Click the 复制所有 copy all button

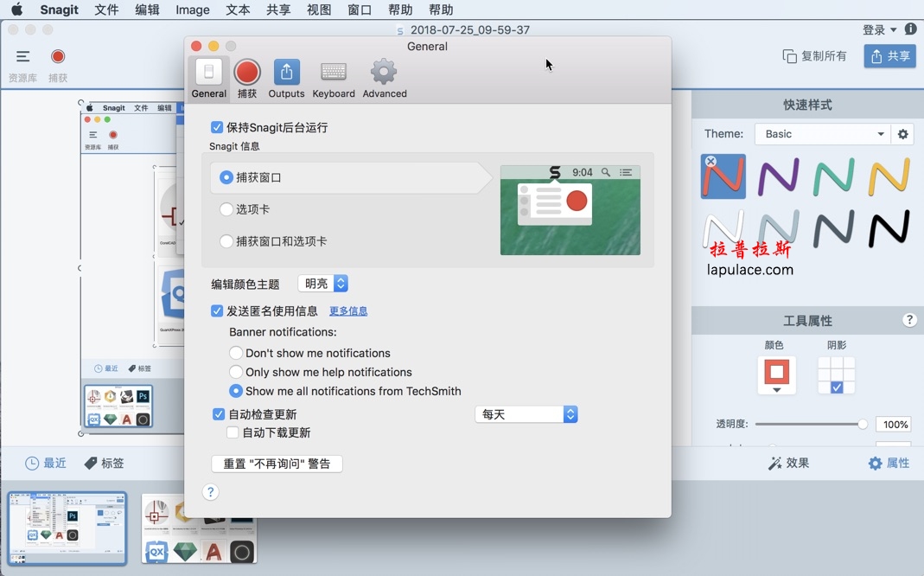pyautogui.click(x=814, y=56)
